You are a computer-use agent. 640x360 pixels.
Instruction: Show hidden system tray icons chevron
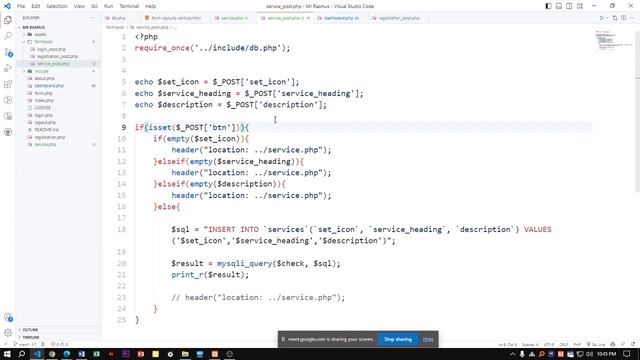coord(512,354)
